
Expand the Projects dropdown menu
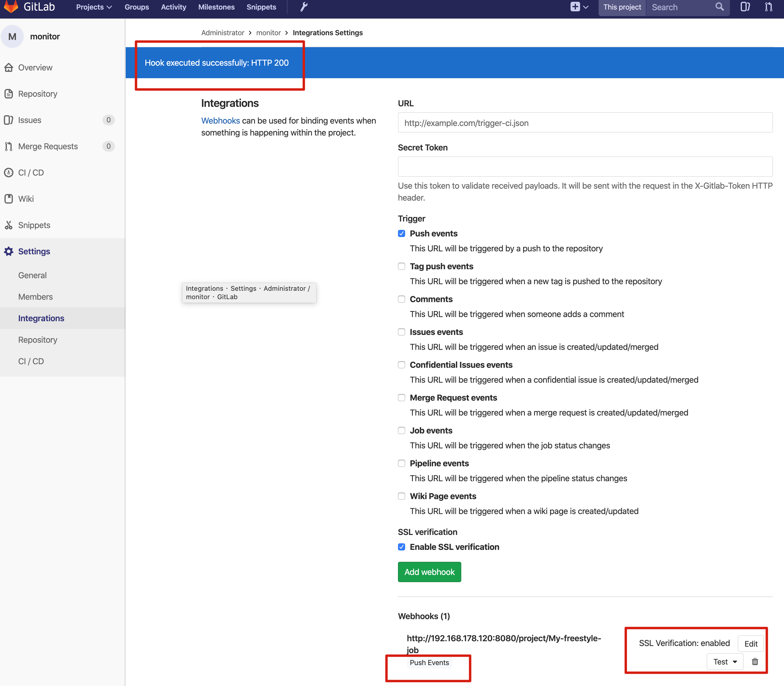[94, 7]
